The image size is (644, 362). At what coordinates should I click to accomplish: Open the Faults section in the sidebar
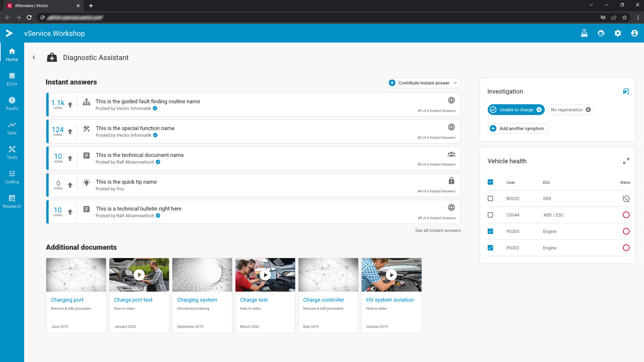point(12,103)
